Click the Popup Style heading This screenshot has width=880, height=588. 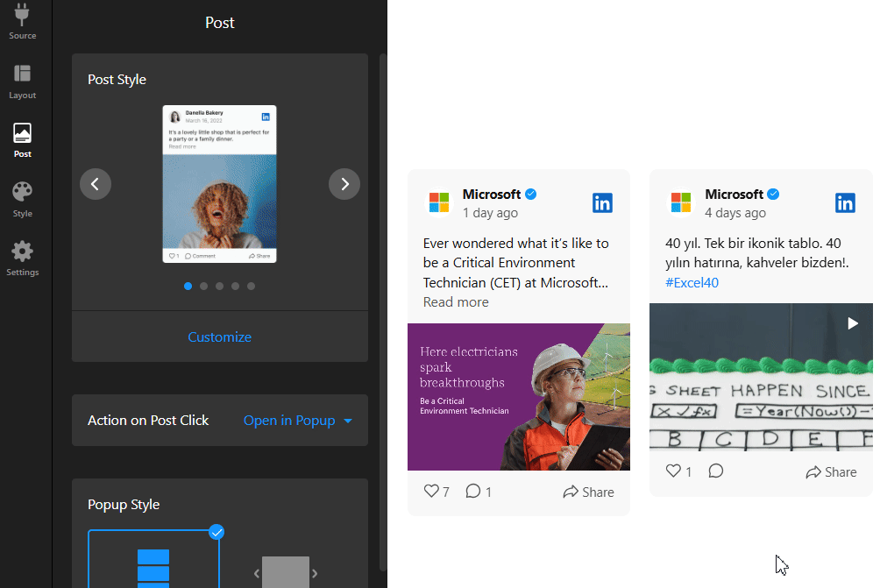coord(124,505)
